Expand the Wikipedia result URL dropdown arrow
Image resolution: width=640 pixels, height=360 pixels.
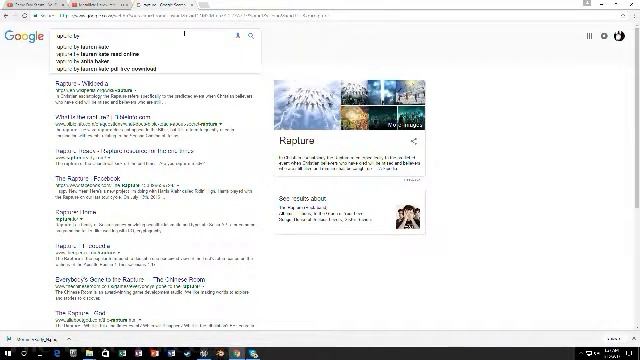pyautogui.click(x=135, y=90)
